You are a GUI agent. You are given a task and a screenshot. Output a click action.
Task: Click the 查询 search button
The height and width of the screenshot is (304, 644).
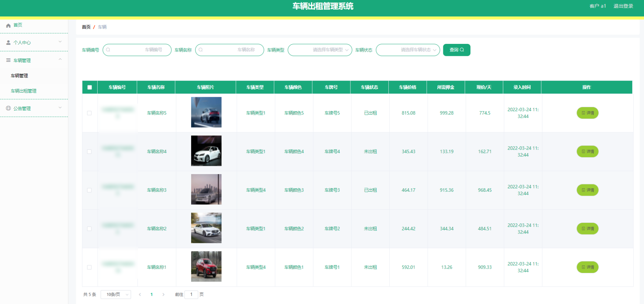pos(457,50)
